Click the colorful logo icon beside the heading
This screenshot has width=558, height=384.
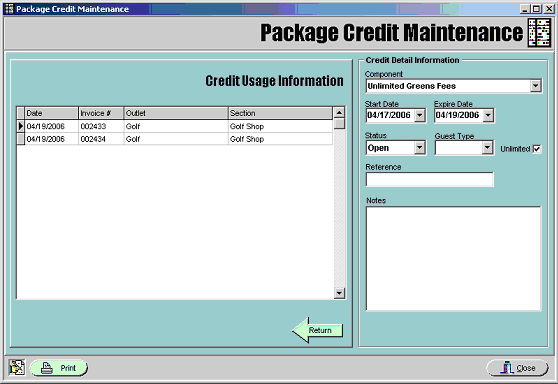pyautogui.click(x=539, y=33)
